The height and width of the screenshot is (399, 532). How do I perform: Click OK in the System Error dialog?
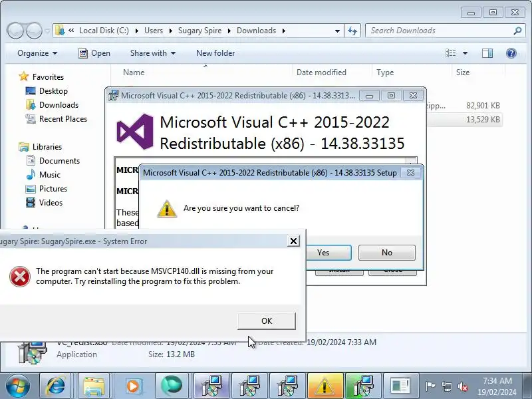pos(267,321)
